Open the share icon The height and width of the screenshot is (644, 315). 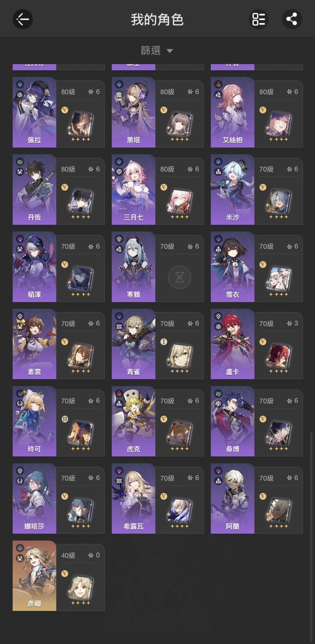click(x=292, y=19)
